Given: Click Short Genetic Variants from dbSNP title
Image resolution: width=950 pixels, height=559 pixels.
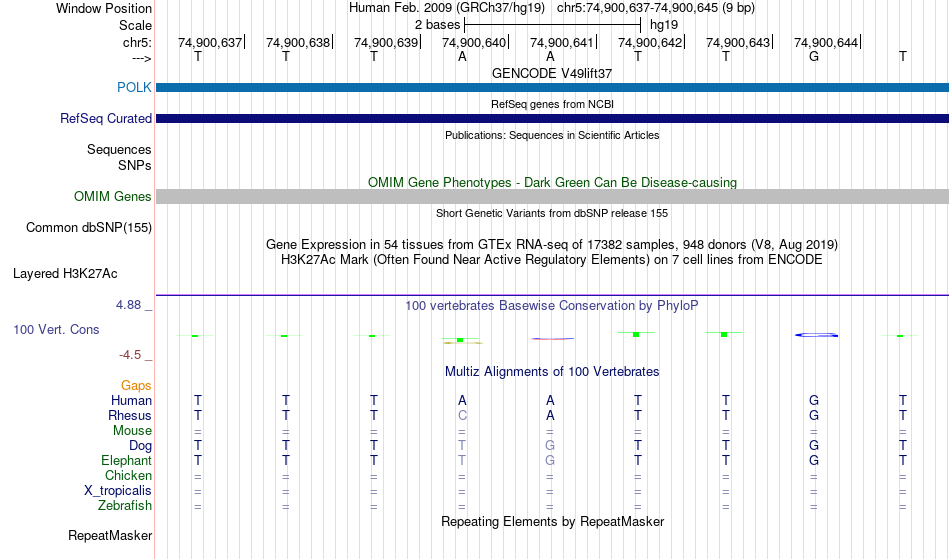Looking at the screenshot, I should coord(552,213).
